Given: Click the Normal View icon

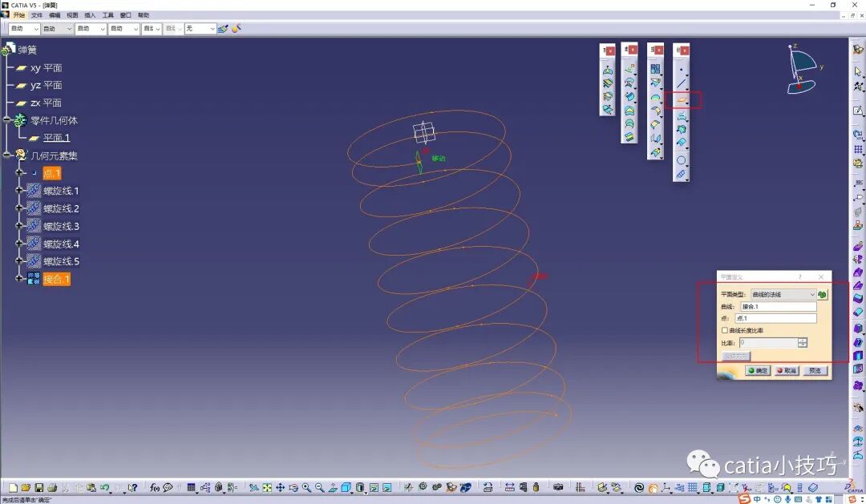Looking at the screenshot, I should click(x=333, y=487).
